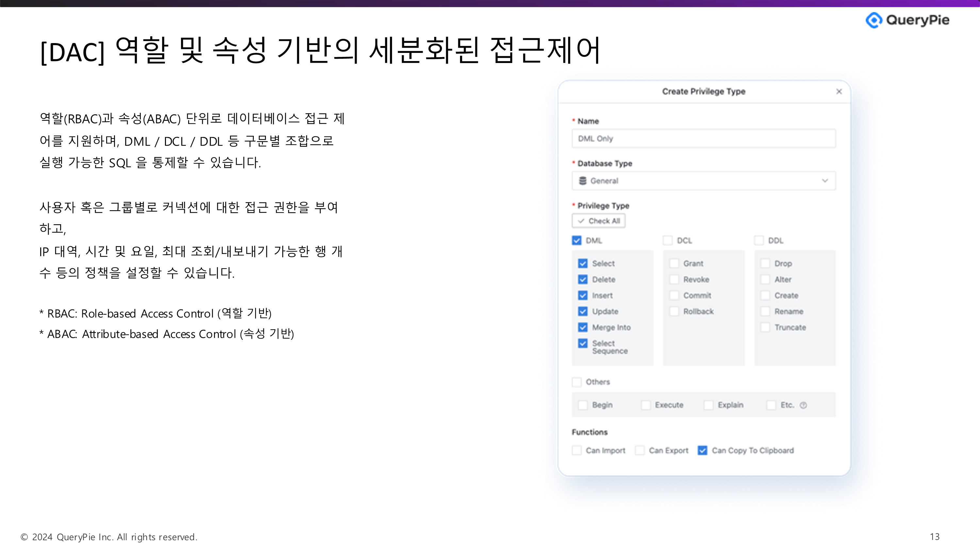
Task: Enable the Can Export function
Action: (x=640, y=450)
